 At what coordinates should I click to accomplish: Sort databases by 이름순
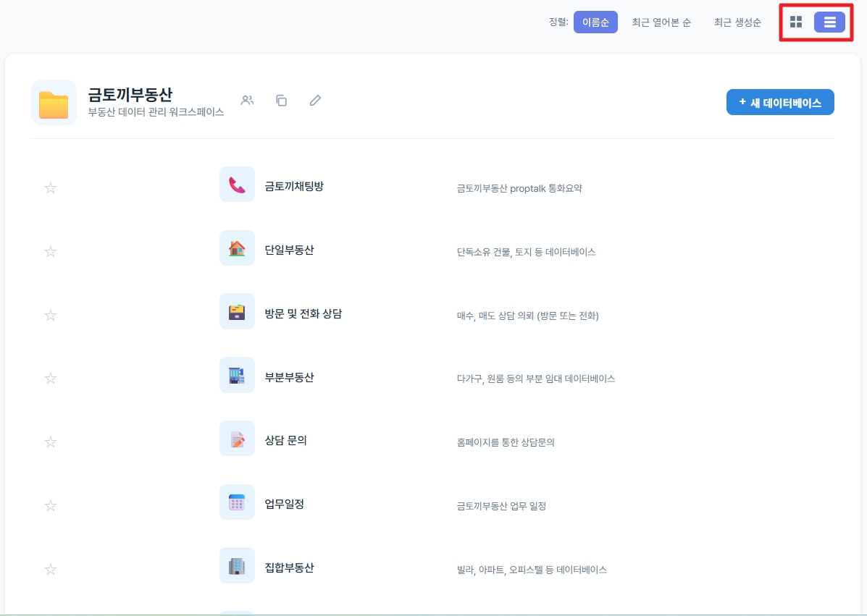(x=595, y=22)
